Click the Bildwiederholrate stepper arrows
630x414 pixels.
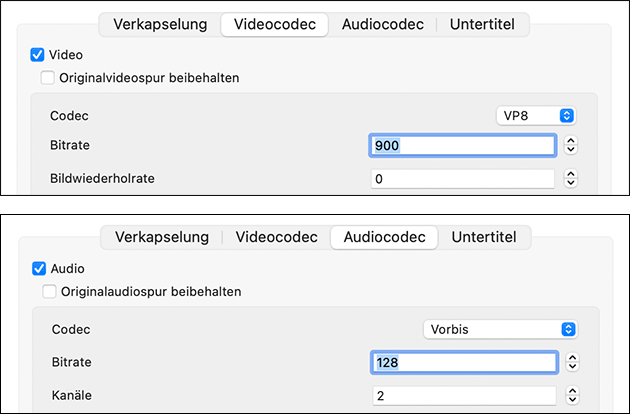pos(571,179)
